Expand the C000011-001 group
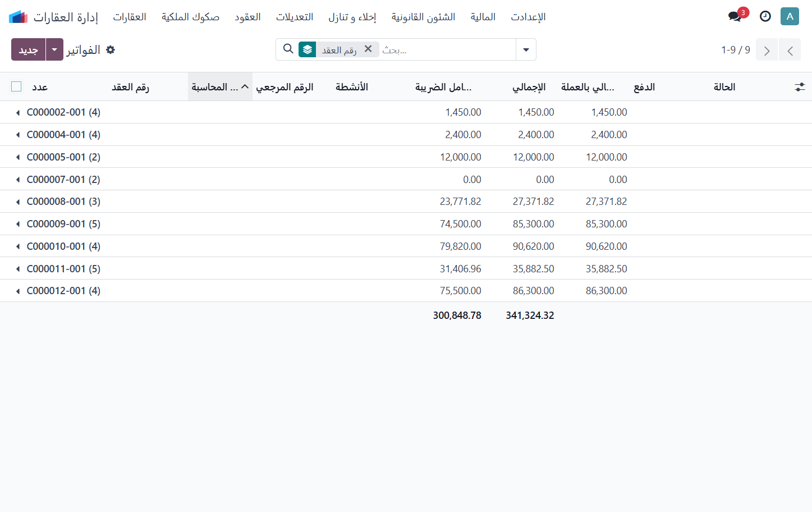812x512 pixels. tap(406, 268)
